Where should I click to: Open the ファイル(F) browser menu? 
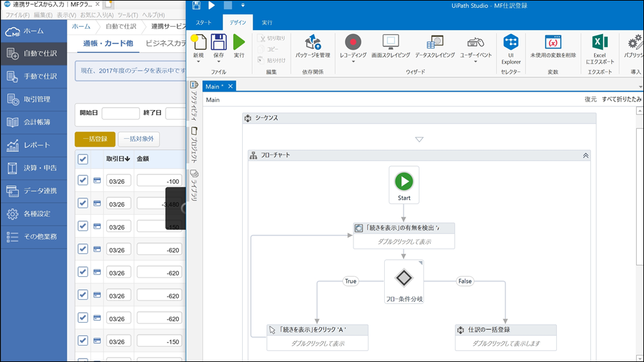click(x=17, y=15)
